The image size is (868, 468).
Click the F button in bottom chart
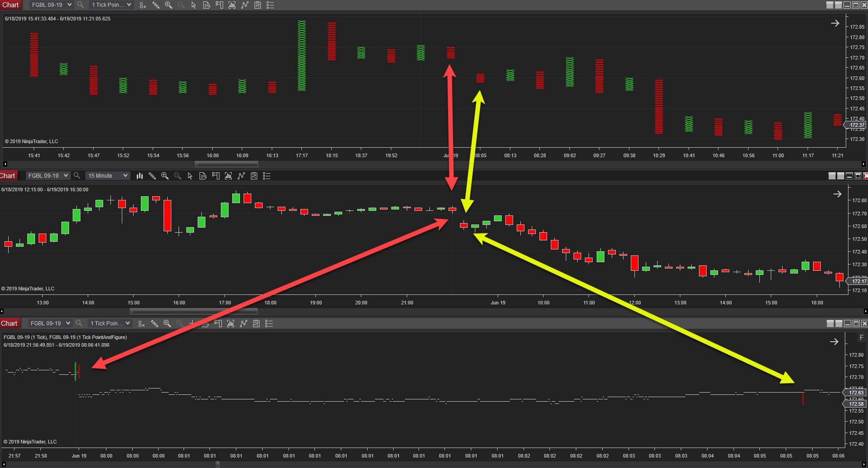click(861, 338)
